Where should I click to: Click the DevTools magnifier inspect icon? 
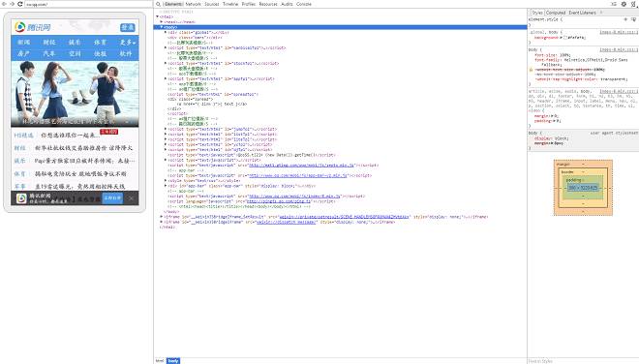coord(158,4)
